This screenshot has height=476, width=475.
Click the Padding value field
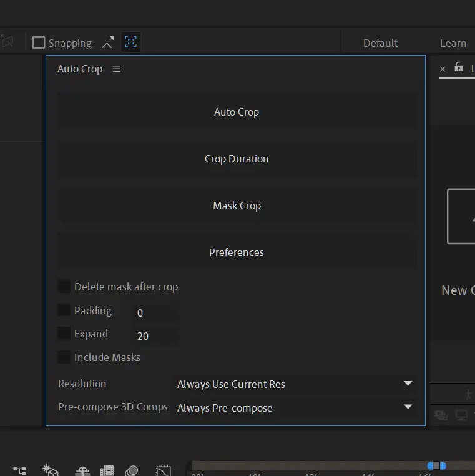pos(155,313)
